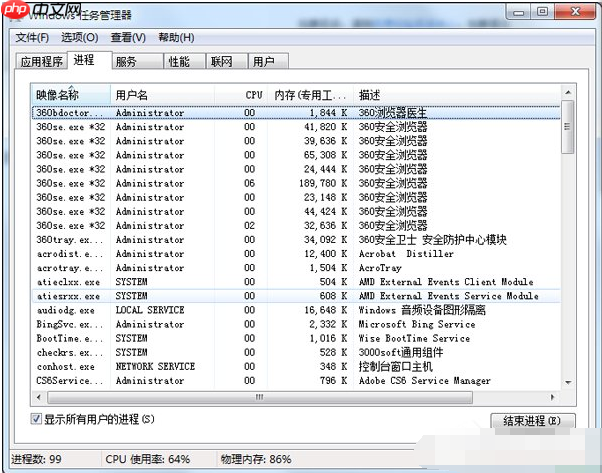Click description Microsoft Bing Service
This screenshot has height=473, width=602.
(417, 324)
